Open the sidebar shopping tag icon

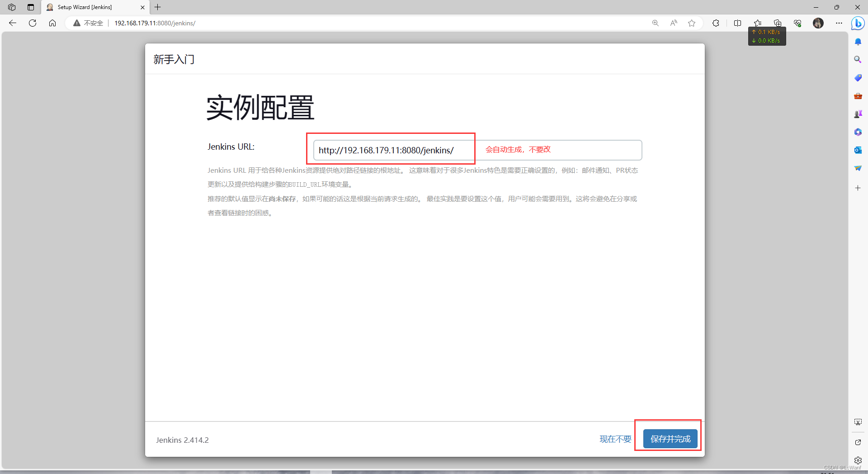(858, 78)
